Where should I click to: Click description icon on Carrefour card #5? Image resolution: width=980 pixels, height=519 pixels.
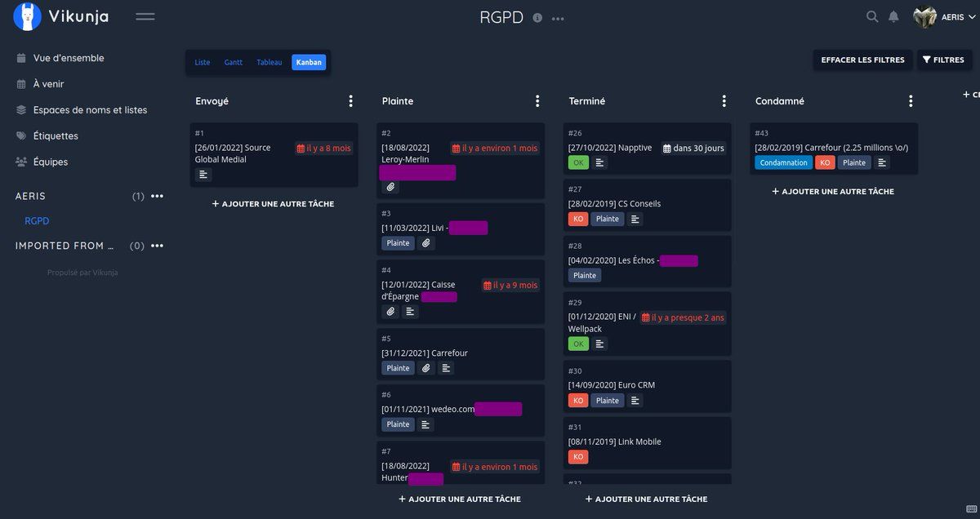[x=446, y=368]
